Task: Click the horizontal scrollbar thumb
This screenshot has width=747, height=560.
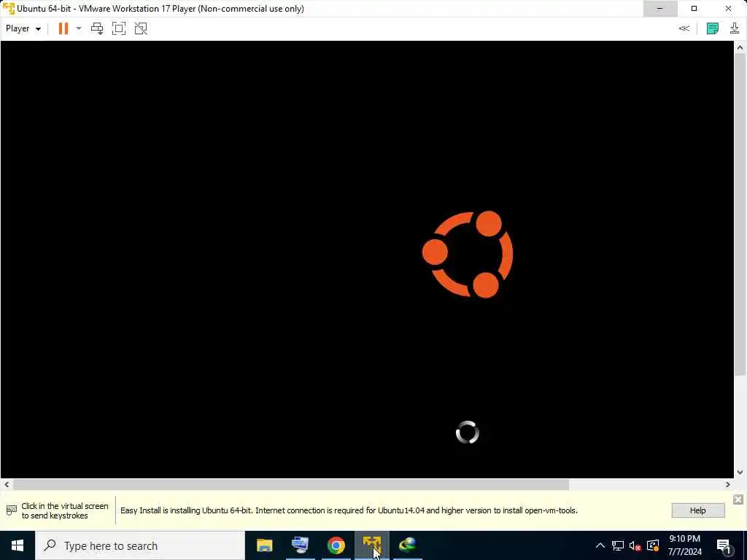Action: (290, 484)
